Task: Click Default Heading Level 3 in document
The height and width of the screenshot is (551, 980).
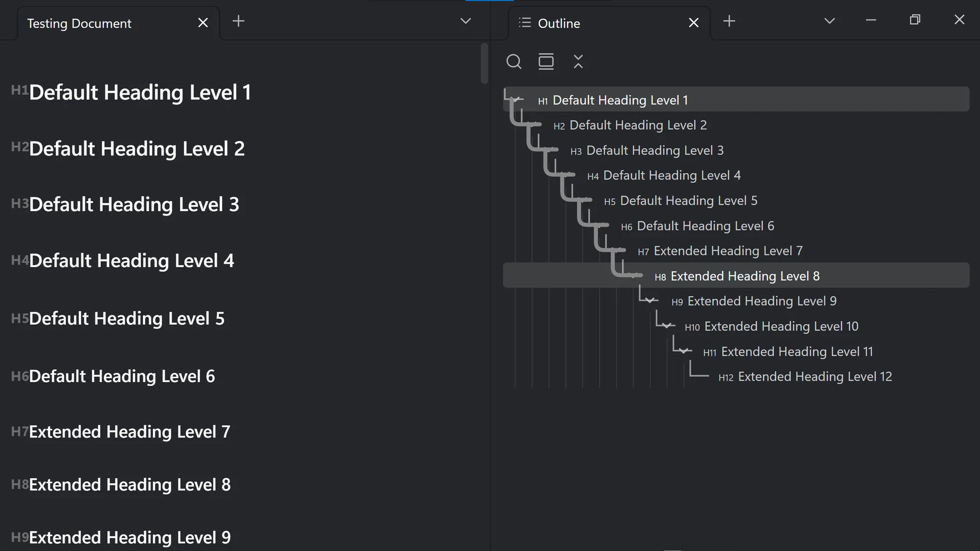Action: 134,204
